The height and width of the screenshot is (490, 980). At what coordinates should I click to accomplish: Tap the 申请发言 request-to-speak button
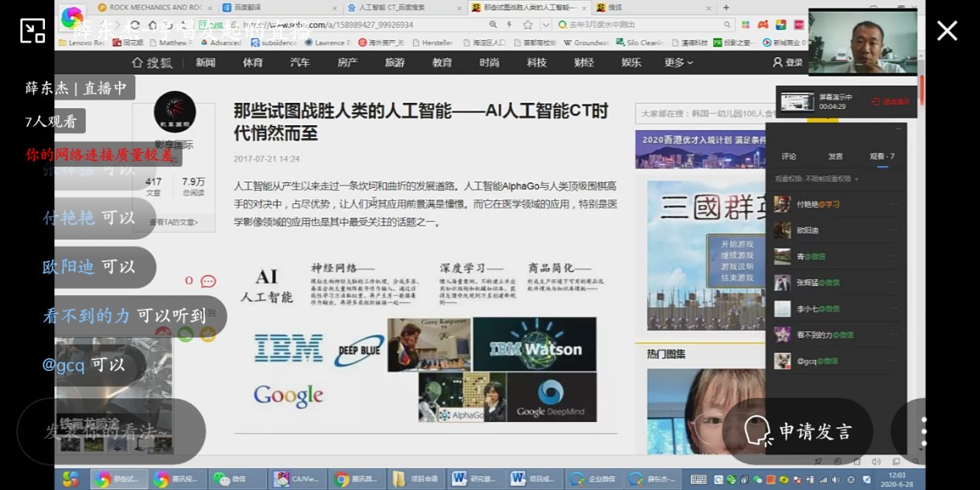[797, 431]
